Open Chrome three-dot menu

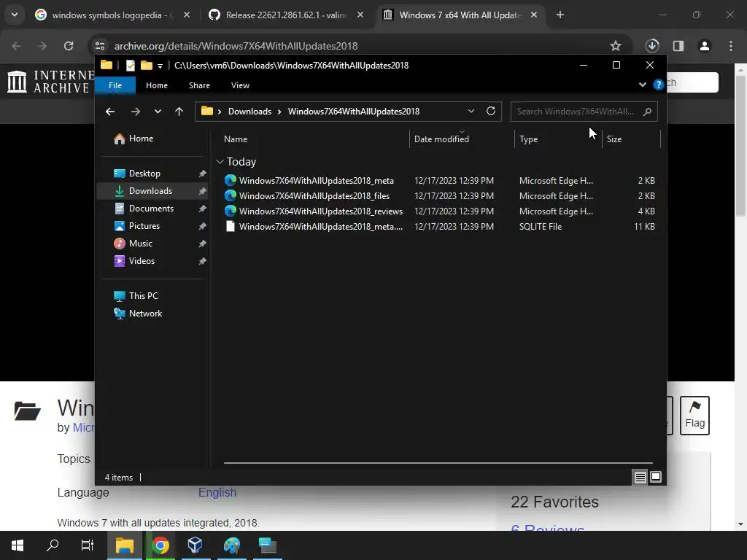pyautogui.click(x=731, y=46)
